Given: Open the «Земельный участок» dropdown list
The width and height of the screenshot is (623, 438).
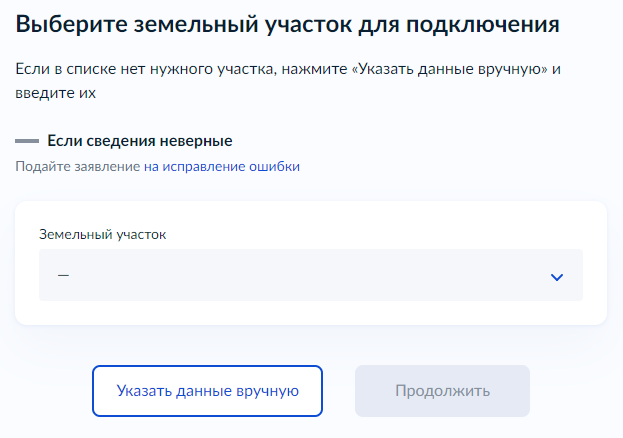Looking at the screenshot, I should click(310, 275).
